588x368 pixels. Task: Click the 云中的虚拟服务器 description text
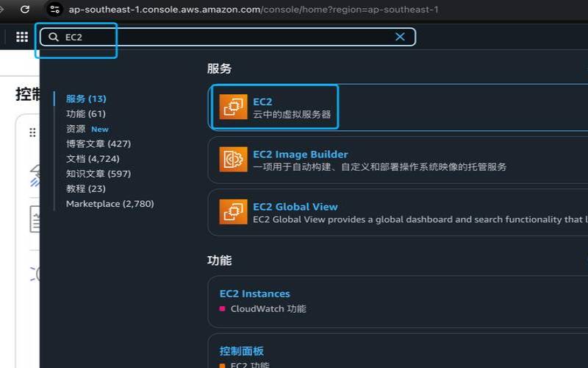292,115
